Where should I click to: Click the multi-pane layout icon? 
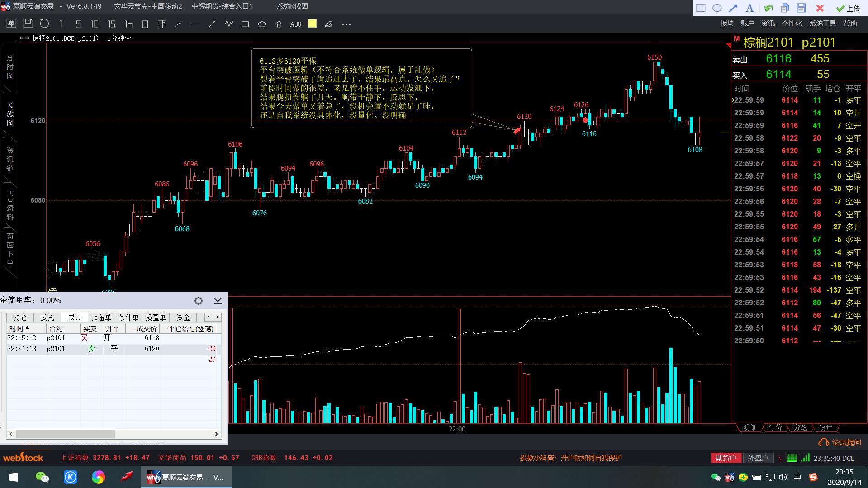point(161,24)
